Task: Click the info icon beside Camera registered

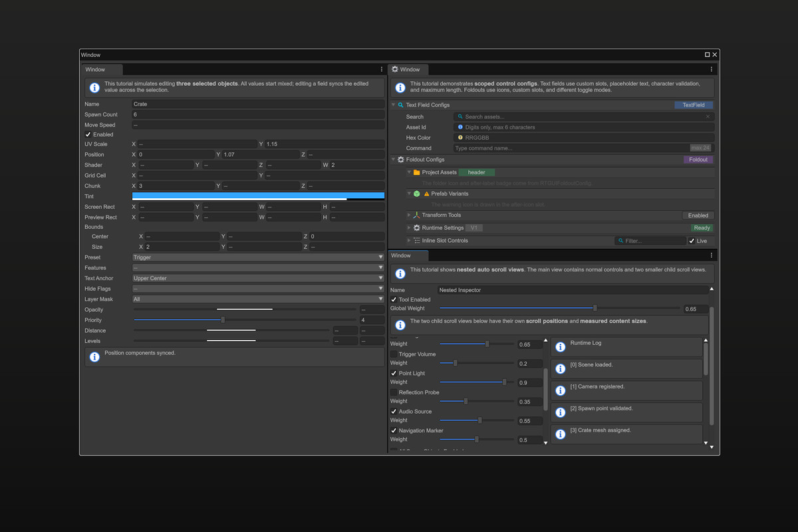Action: (561, 391)
